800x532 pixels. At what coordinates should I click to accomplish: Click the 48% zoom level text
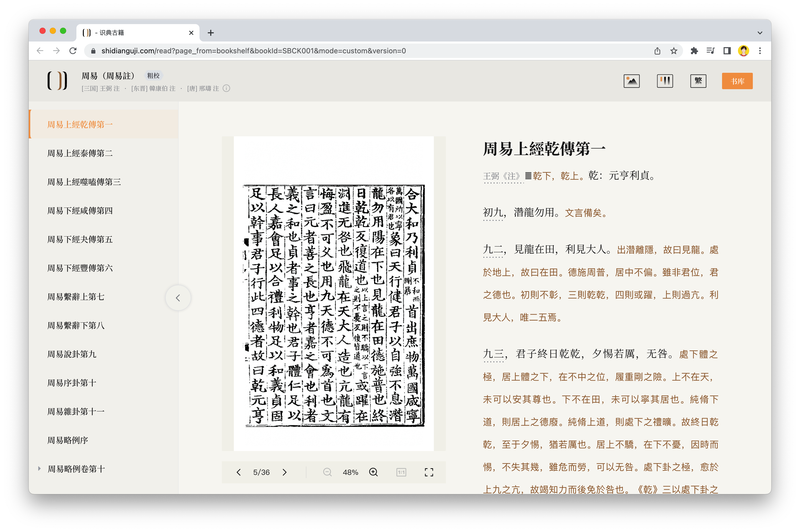click(350, 472)
